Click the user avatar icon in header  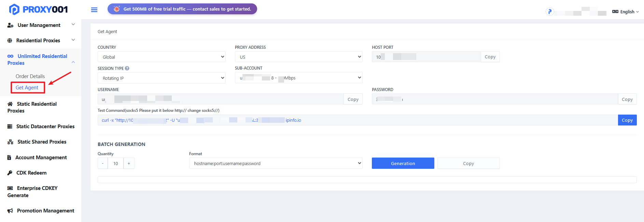[x=550, y=12]
